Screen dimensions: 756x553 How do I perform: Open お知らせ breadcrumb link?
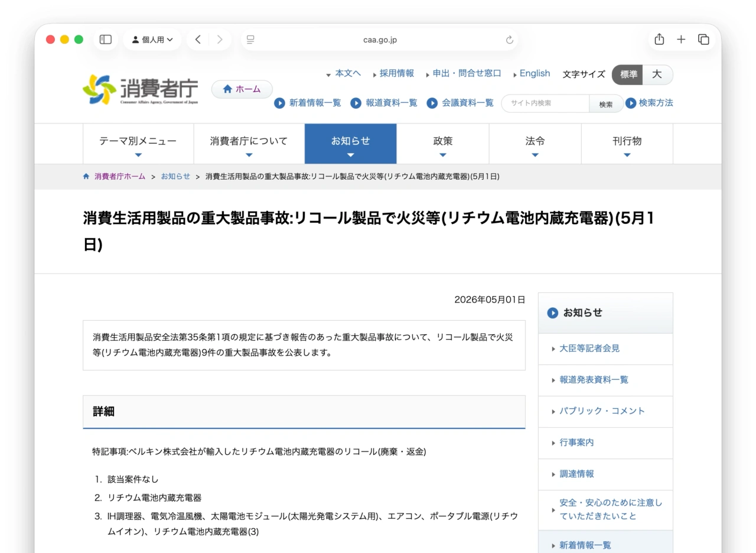(x=175, y=176)
